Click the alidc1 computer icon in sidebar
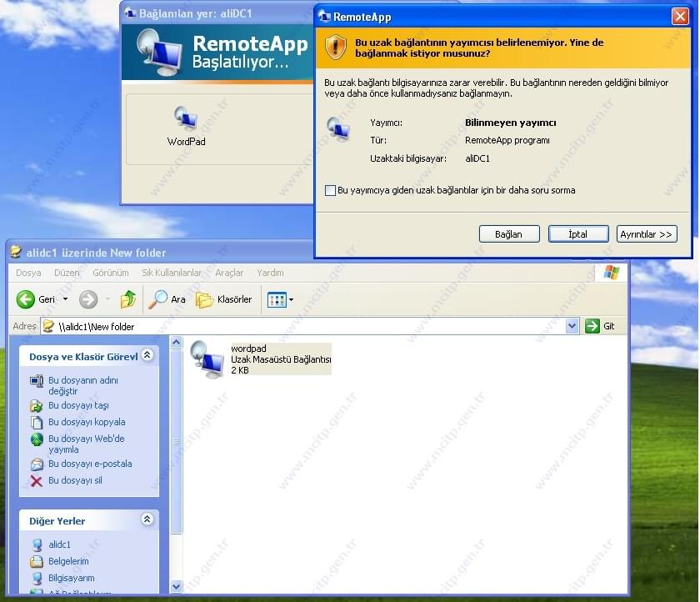This screenshot has height=602, width=700. pos(37,544)
